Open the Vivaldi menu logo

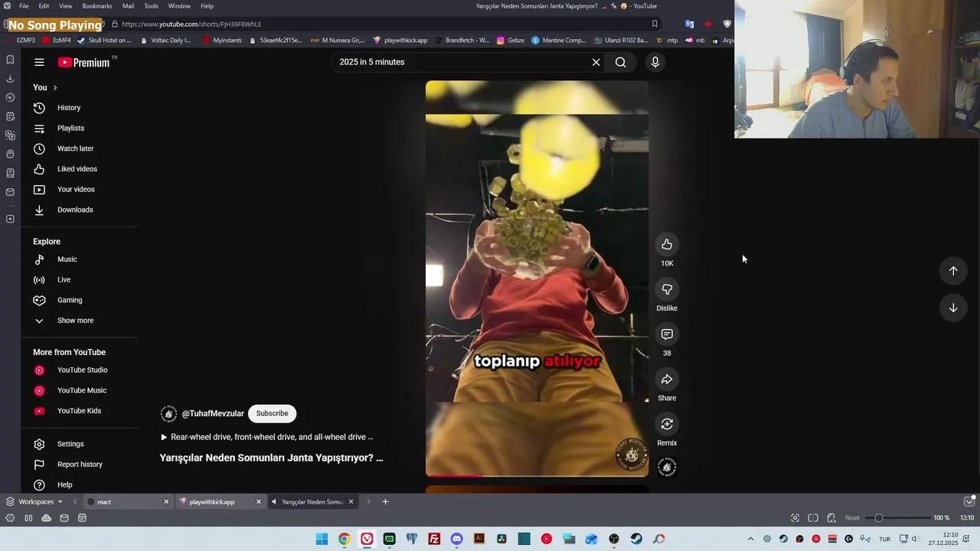click(7, 6)
